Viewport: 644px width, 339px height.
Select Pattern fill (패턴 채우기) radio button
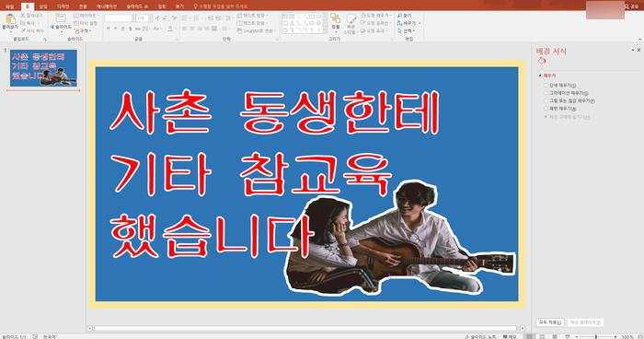(x=546, y=109)
